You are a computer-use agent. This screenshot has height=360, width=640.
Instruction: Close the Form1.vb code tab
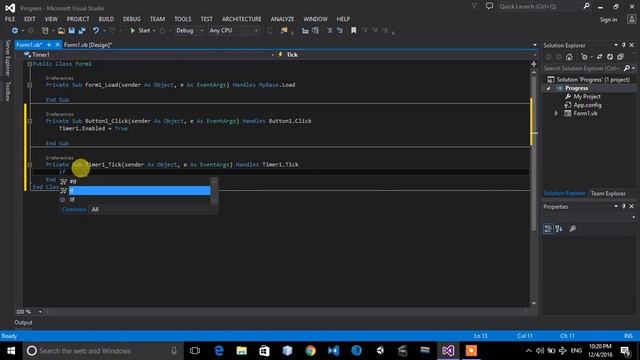point(58,45)
